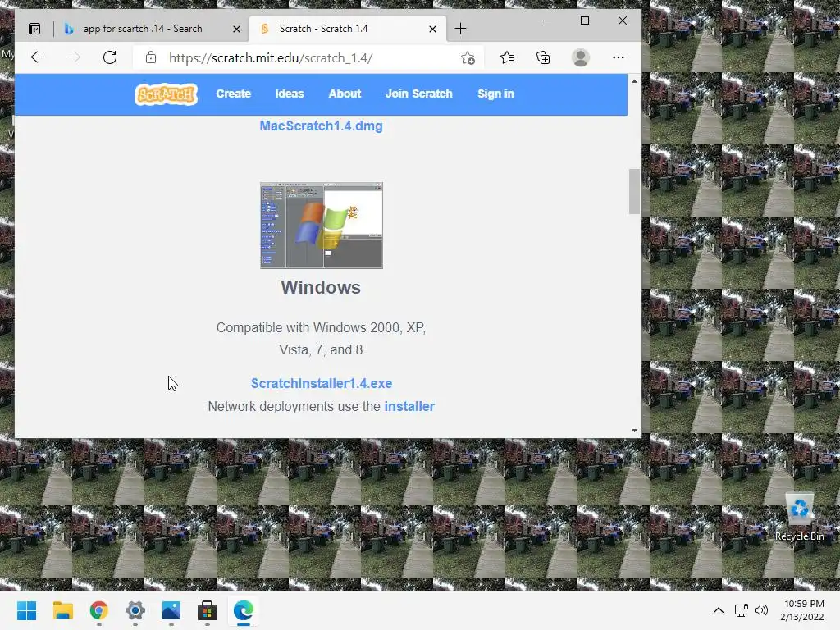Viewport: 840px width, 630px height.
Task: Reload the Scratch page
Action: [x=110, y=57]
